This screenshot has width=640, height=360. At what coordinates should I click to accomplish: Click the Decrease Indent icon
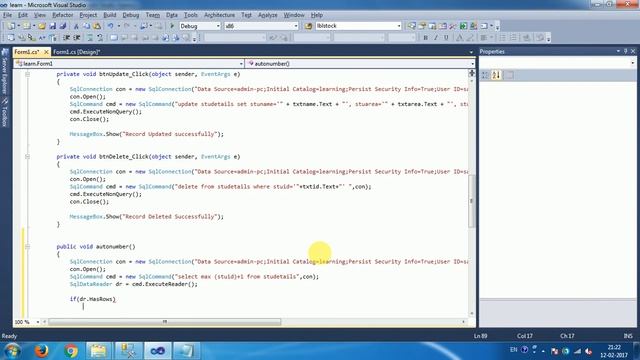pyautogui.click(x=66, y=38)
